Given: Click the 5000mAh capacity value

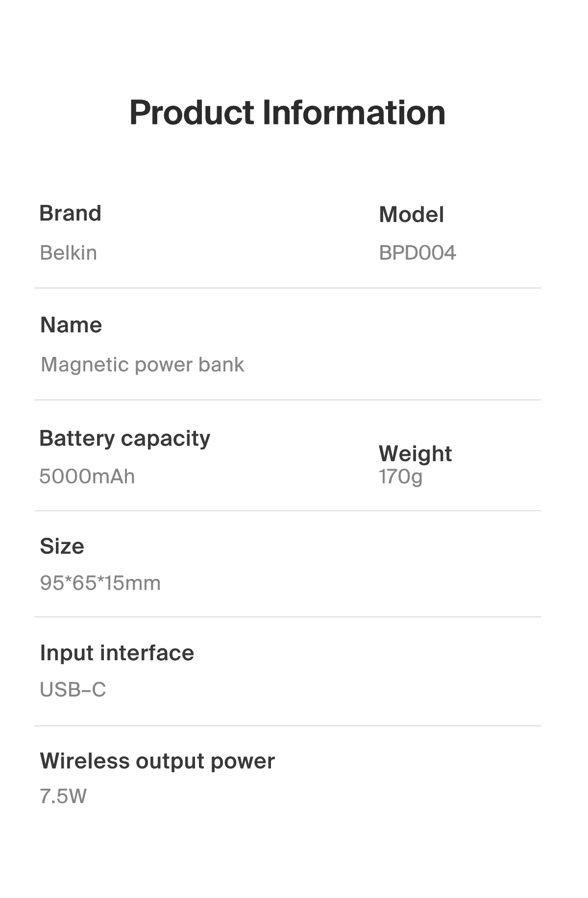Looking at the screenshot, I should pyautogui.click(x=87, y=476).
